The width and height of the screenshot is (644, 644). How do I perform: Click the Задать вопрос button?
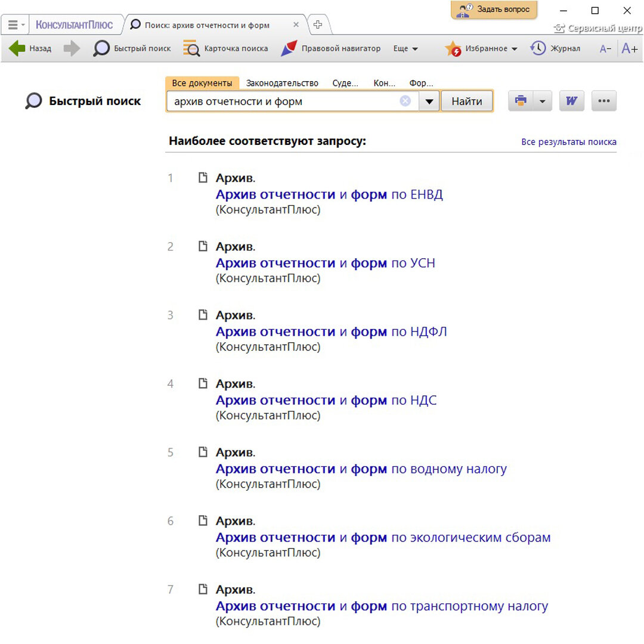(494, 10)
